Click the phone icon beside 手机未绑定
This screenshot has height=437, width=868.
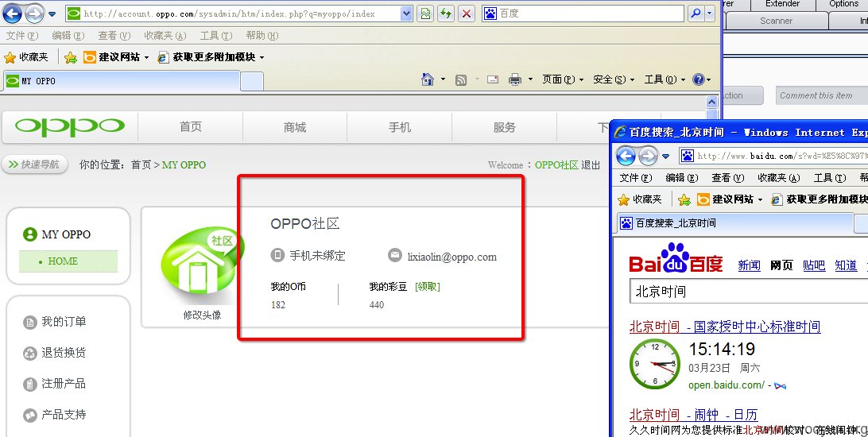tap(277, 256)
